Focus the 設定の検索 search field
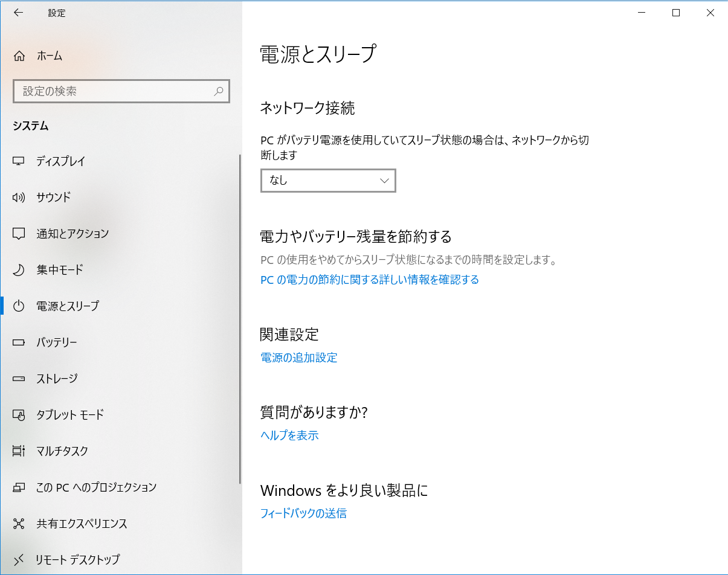728x575 pixels. [x=121, y=91]
